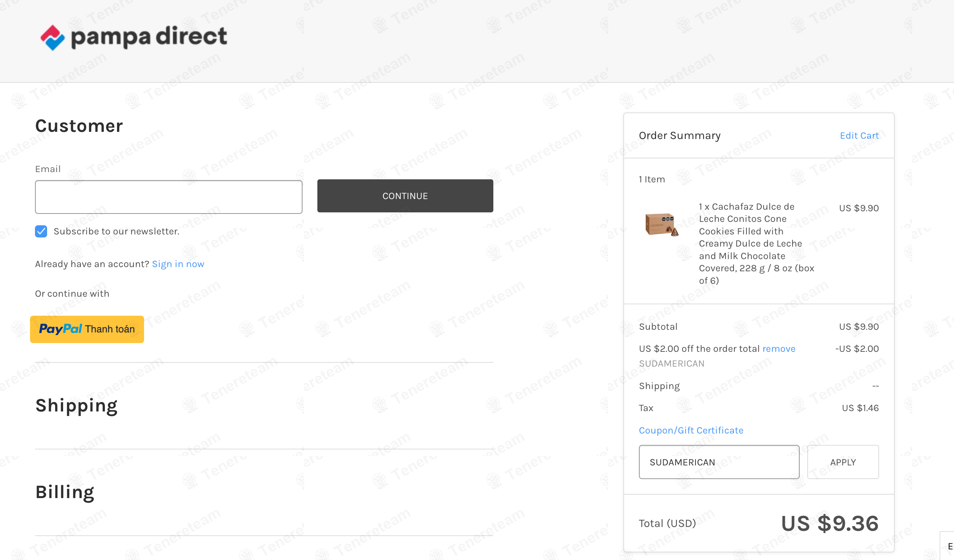Uncheck Subscribe to our newsletter
Screen dimensions: 954x560
(41, 231)
